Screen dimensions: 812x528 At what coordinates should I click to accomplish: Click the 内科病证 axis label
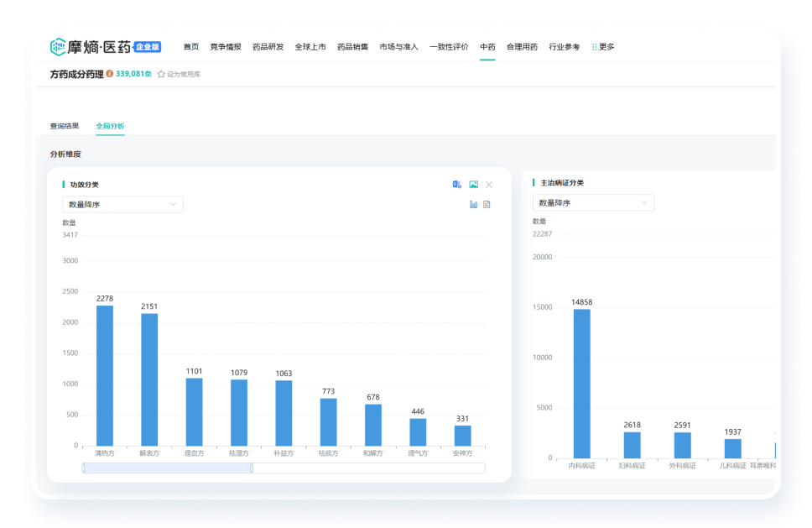click(581, 465)
